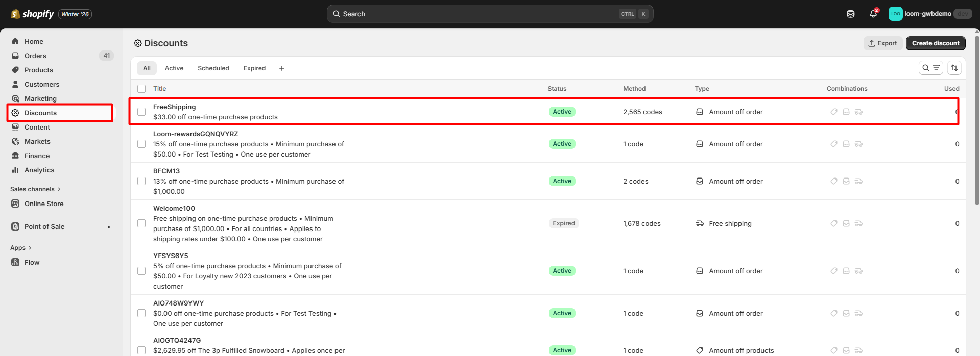
Task: Open Analytics from the sidebar
Action: tap(39, 170)
